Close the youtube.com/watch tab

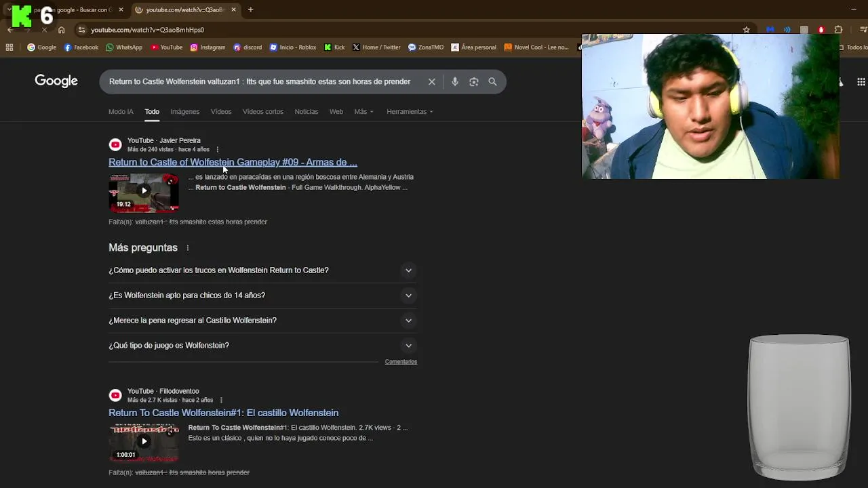[x=233, y=9]
